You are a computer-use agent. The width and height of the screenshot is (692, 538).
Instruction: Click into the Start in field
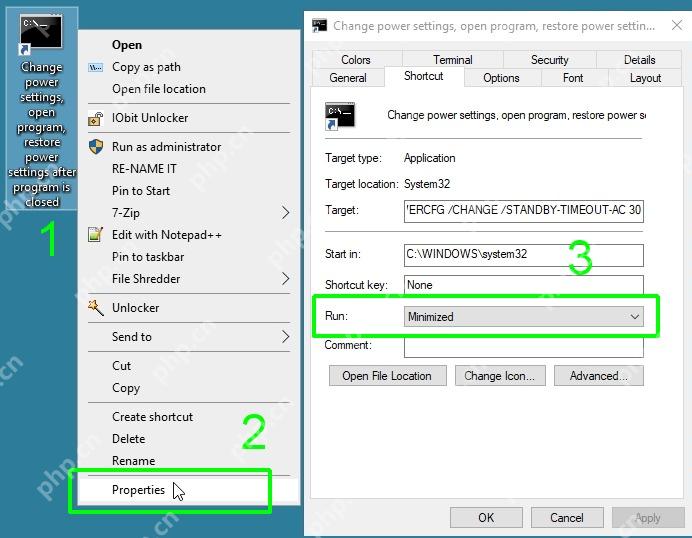tap(523, 255)
